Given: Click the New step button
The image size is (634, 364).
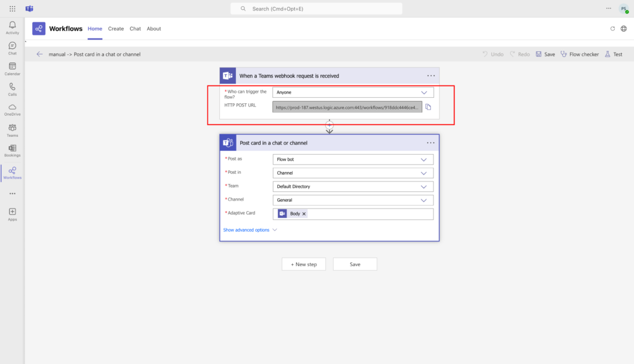Looking at the screenshot, I should [303, 264].
